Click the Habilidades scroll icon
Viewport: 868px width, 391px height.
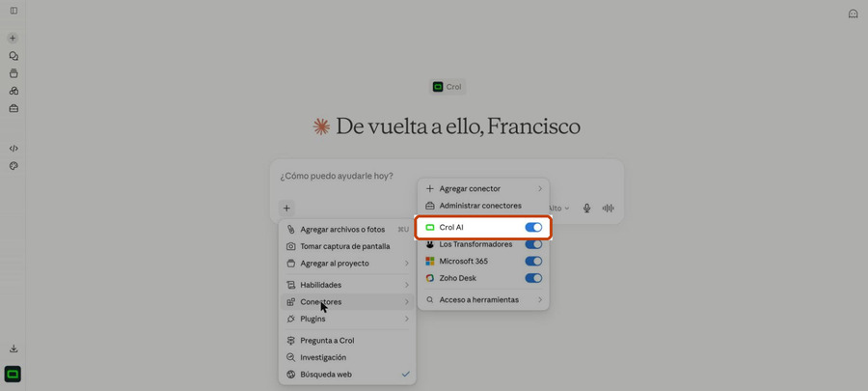coord(290,285)
